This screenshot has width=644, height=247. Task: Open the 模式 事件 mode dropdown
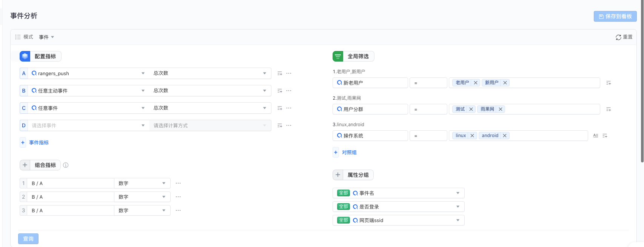click(x=46, y=37)
